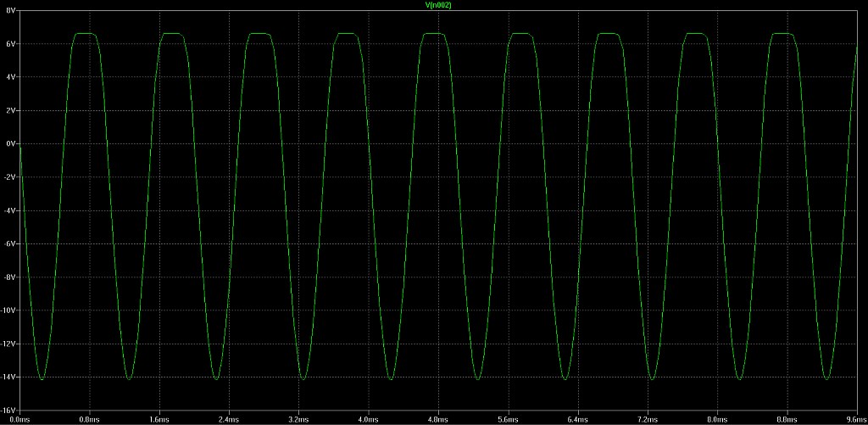This screenshot has width=868, height=425.
Task: Click the -2V vertical axis label
Action: [10, 176]
